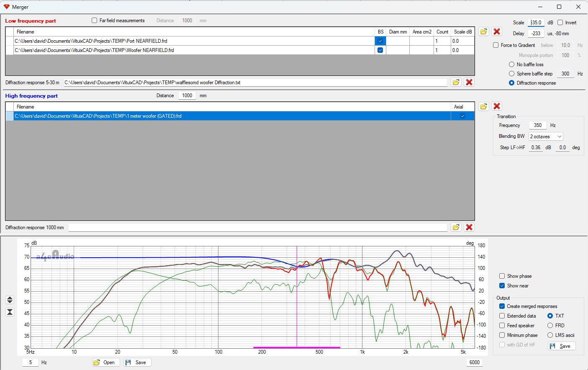
Task: Disable Show near checkbox
Action: (502, 286)
